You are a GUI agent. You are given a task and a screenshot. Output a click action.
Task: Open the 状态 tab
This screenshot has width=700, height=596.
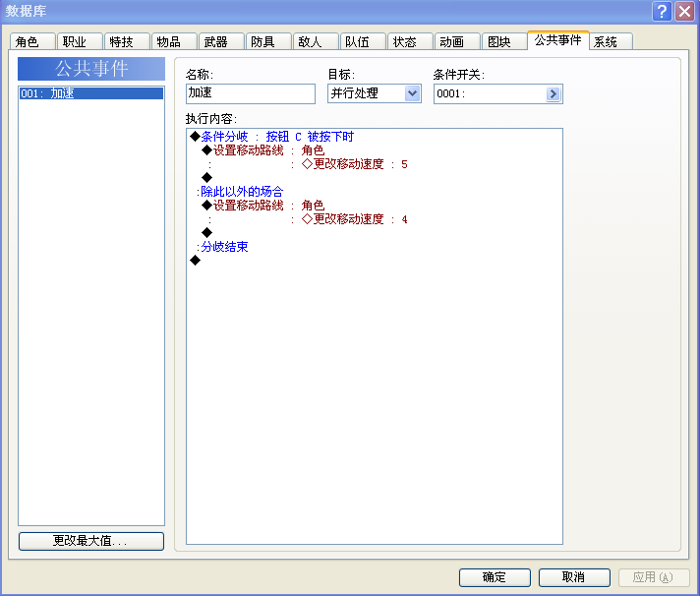(x=411, y=41)
